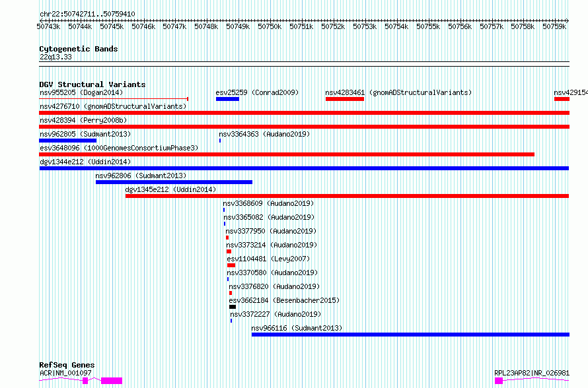The image size is (588, 388).
Task: Click the nsv955205 (Dogan2014) variant label
Action: tap(81, 92)
